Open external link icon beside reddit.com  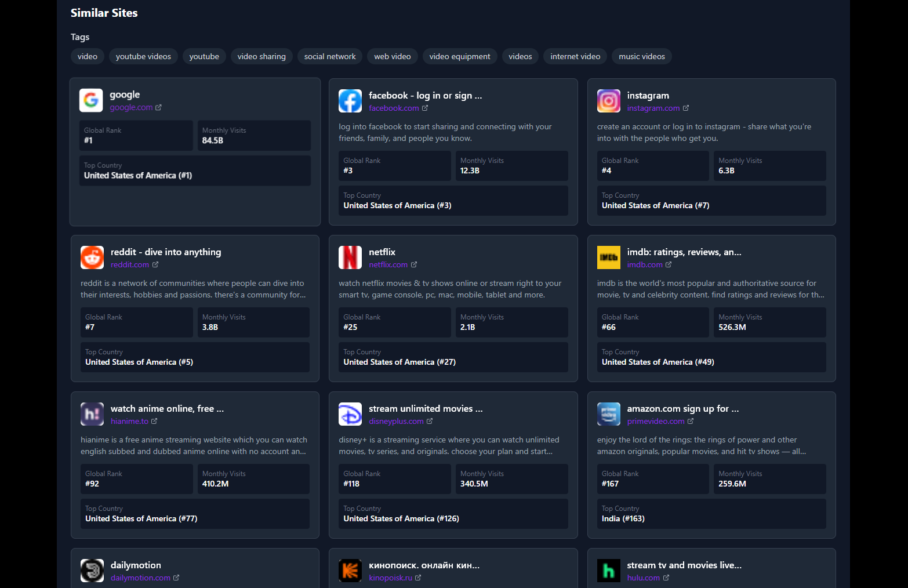pyautogui.click(x=155, y=264)
